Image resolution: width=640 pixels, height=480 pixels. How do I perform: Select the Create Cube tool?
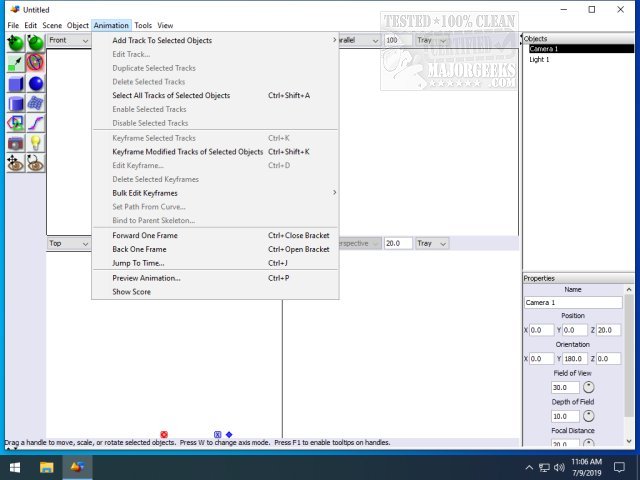click(x=16, y=83)
